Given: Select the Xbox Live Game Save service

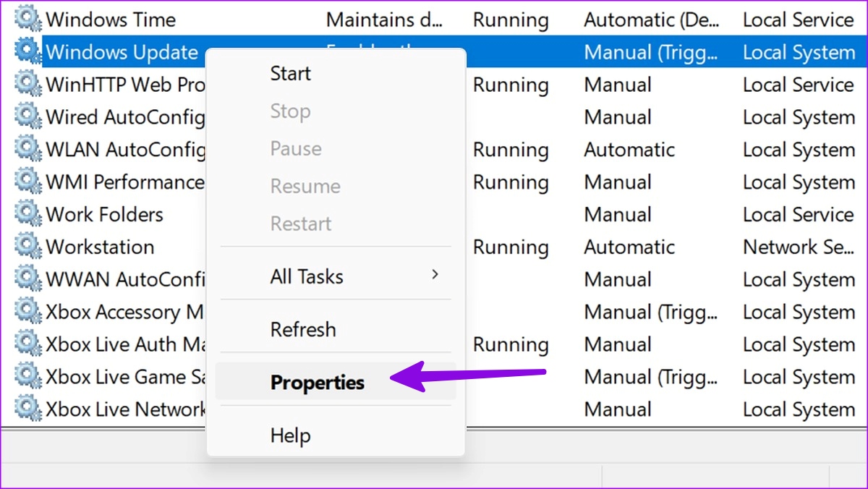Looking at the screenshot, I should (125, 378).
